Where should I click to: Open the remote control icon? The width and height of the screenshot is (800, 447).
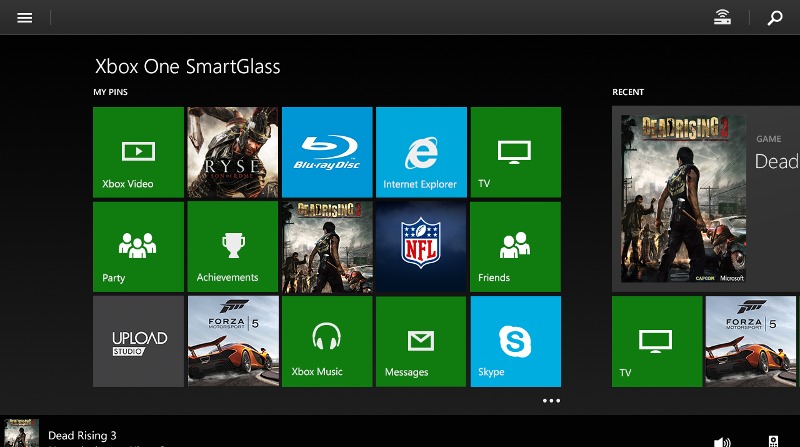[x=773, y=442]
